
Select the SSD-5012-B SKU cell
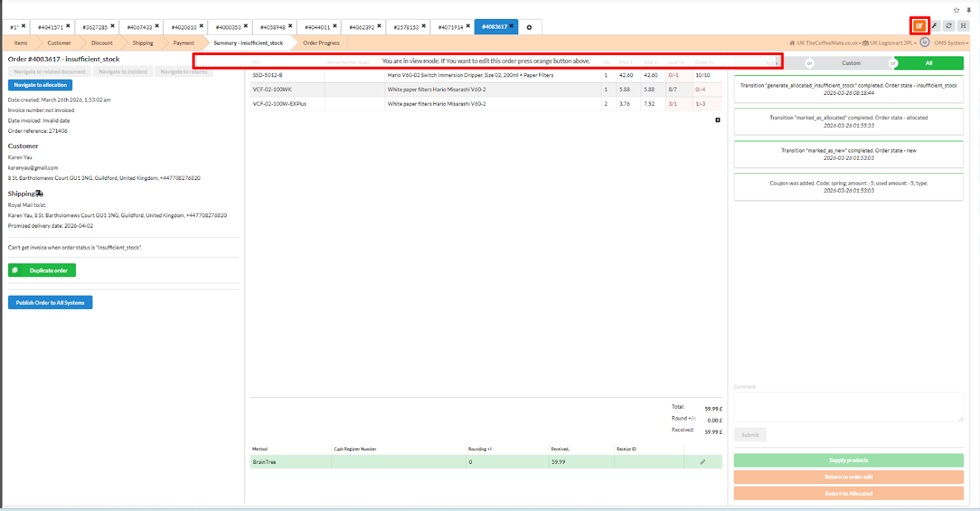pyautogui.click(x=287, y=75)
